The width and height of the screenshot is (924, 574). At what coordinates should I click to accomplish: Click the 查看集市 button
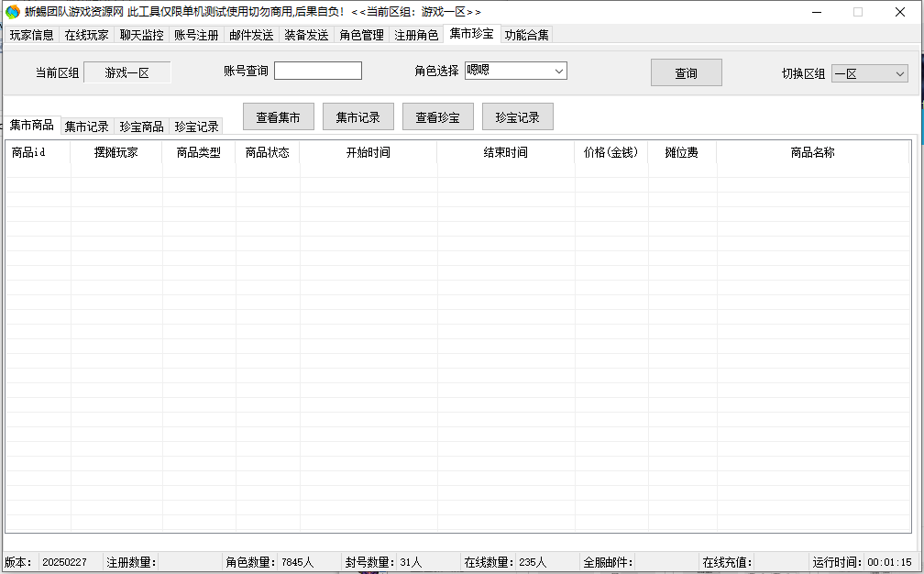(x=278, y=117)
